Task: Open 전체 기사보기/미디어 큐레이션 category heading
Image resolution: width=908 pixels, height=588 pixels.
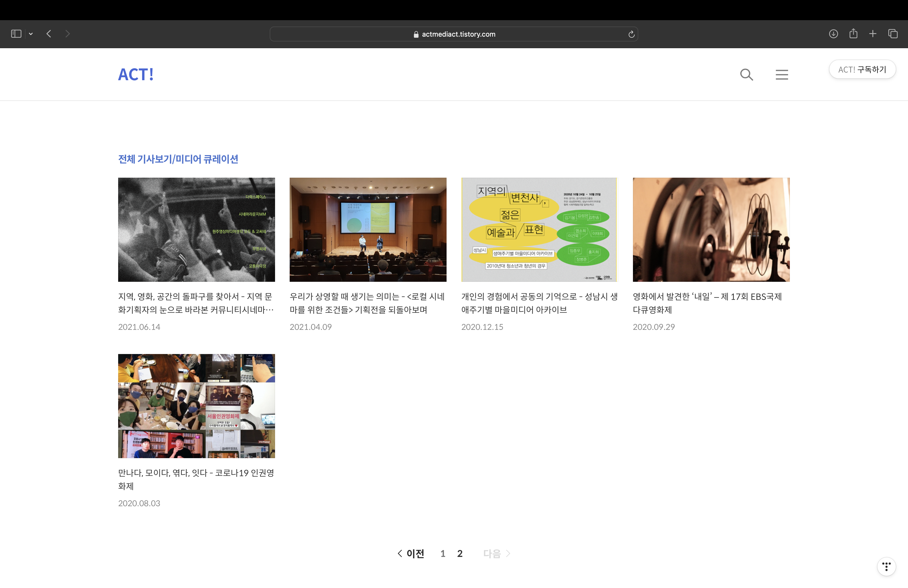Action: point(178,159)
